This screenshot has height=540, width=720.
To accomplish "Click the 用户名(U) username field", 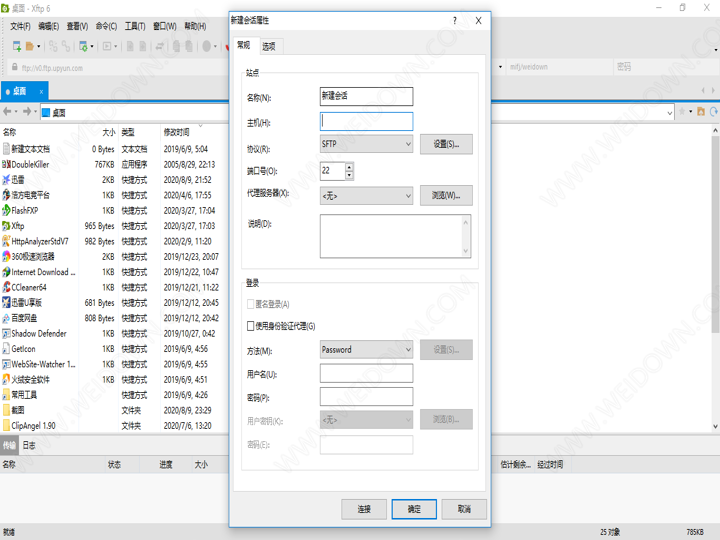I will [366, 373].
